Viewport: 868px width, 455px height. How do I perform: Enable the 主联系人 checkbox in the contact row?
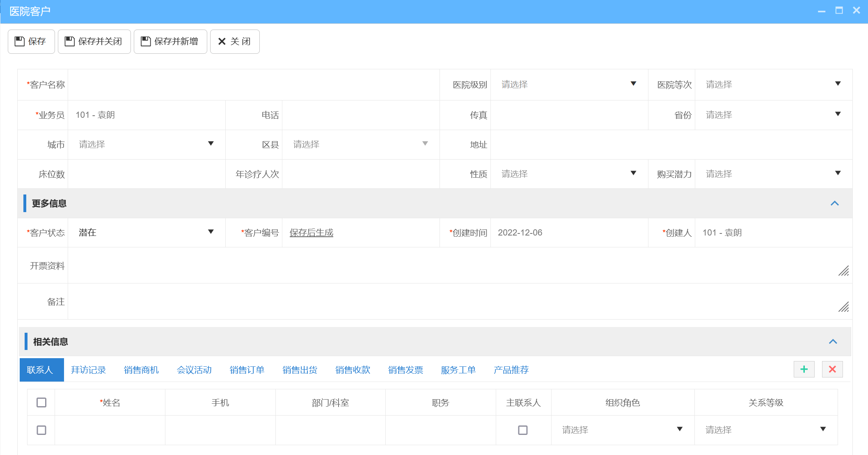pos(523,430)
